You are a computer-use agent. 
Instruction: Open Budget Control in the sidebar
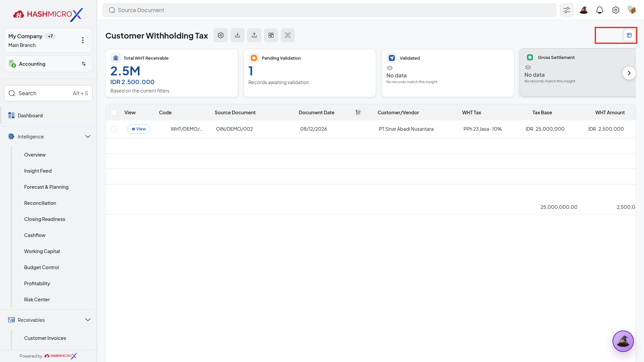pyautogui.click(x=42, y=267)
